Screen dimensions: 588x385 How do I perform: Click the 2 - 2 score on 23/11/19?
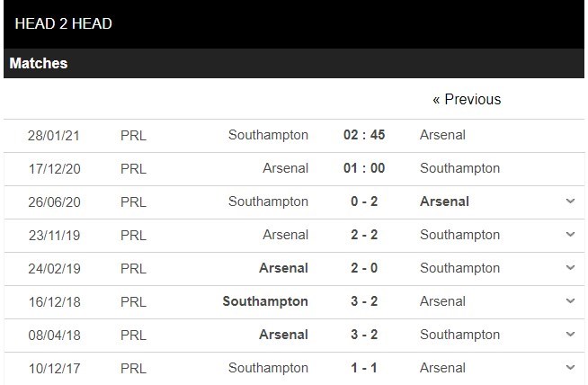point(364,235)
